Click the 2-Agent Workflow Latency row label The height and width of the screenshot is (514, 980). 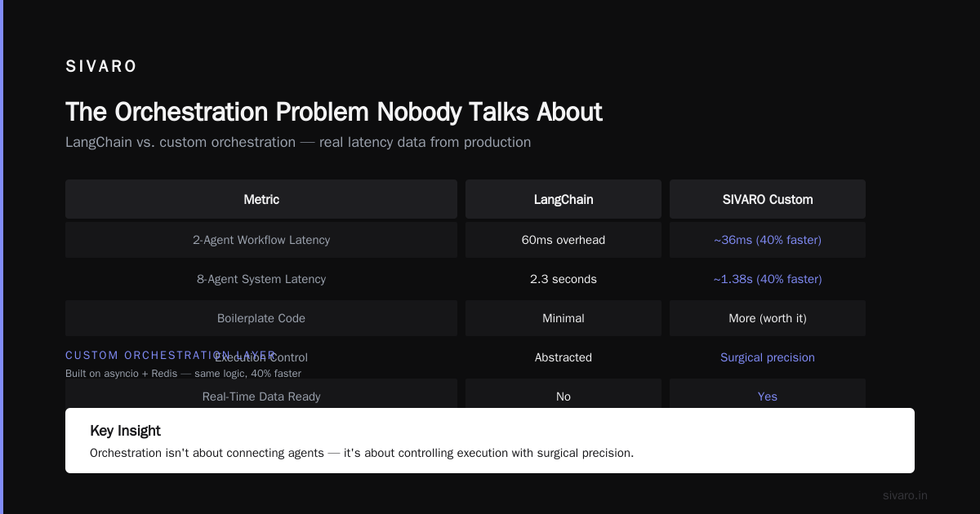pyautogui.click(x=261, y=240)
